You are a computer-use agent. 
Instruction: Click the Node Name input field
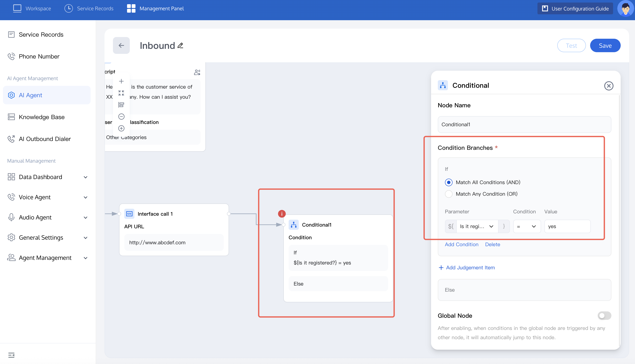coord(524,125)
